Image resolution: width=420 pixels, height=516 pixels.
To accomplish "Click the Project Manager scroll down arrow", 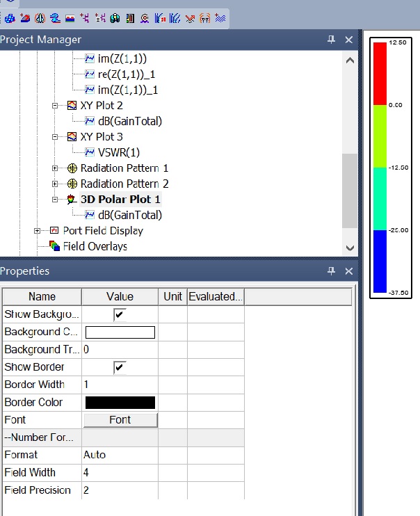I will pyautogui.click(x=350, y=248).
